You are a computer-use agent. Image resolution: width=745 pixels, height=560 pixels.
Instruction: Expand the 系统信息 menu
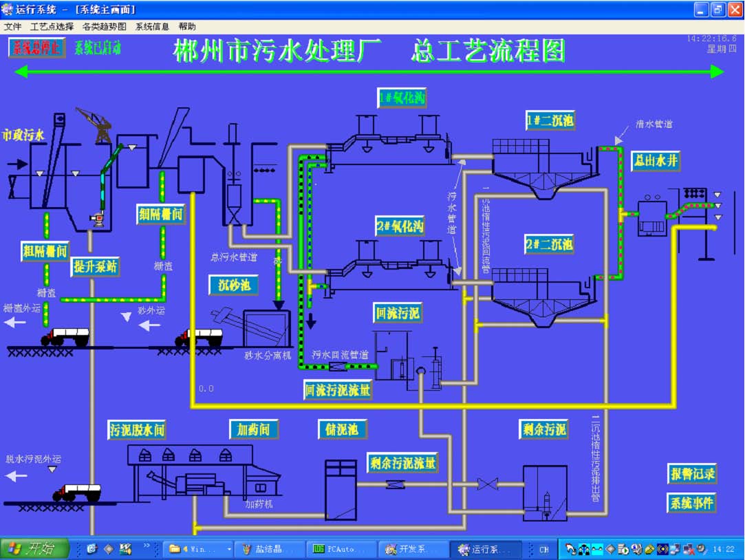(152, 27)
